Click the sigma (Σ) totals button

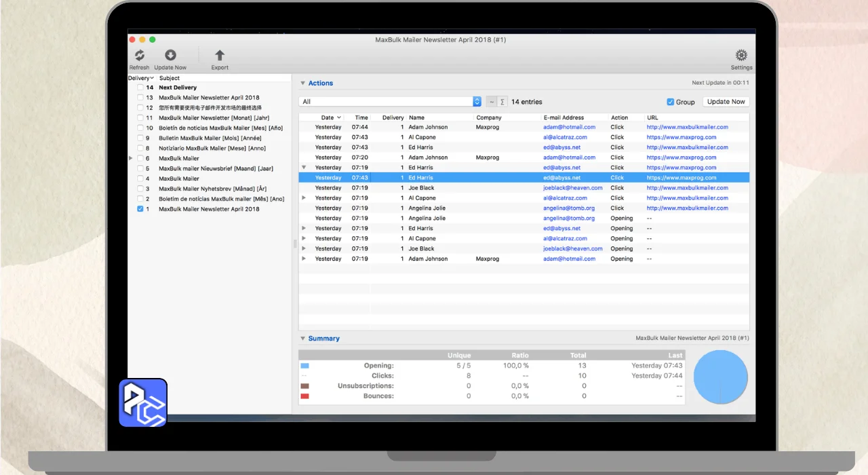[502, 102]
